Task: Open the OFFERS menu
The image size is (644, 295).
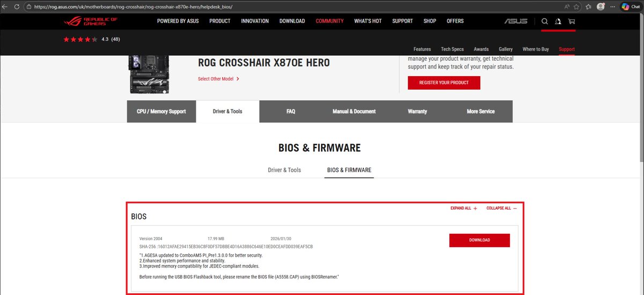Action: pos(455,21)
